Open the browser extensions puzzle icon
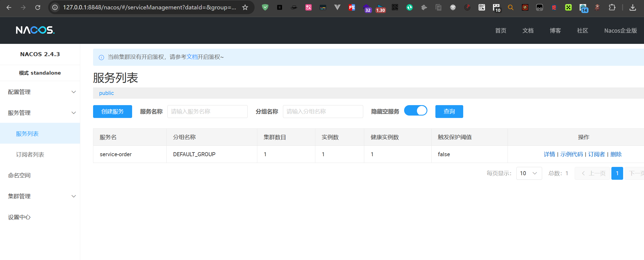This screenshot has height=260, width=644. 612,7
